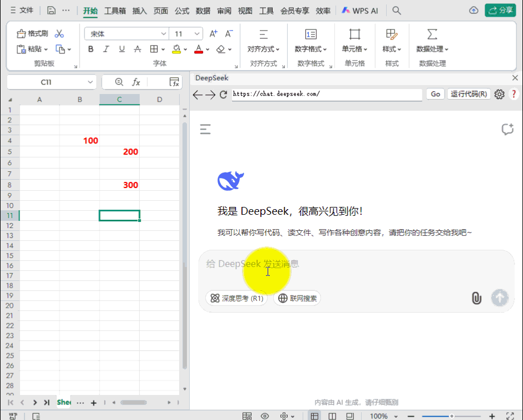Click the Underline formatting icon
Viewport: 523px width, 420px height.
point(122,50)
